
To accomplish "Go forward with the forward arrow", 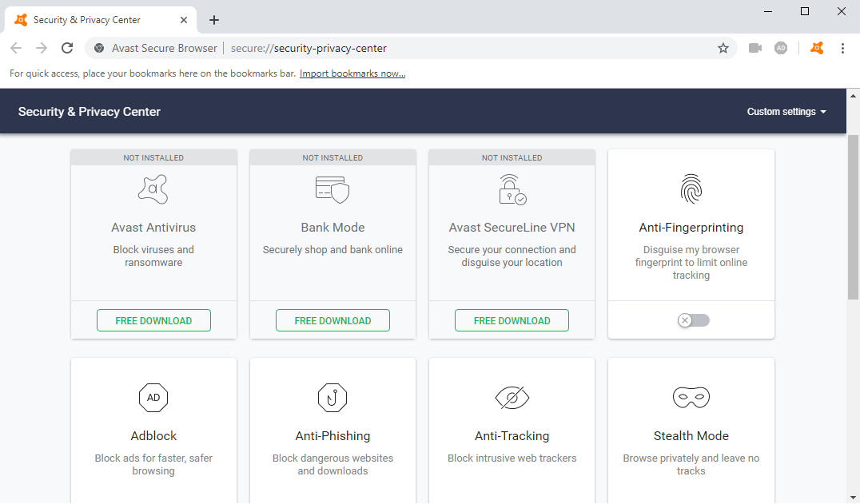I will (42, 48).
